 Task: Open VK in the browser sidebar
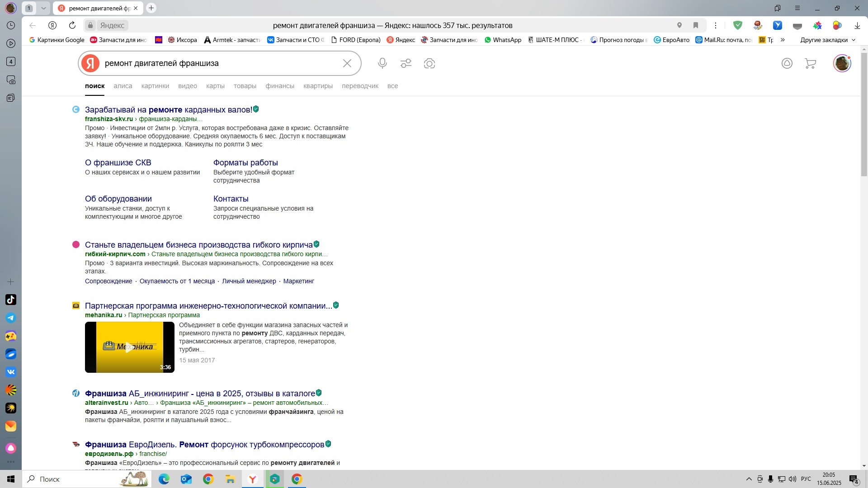pyautogui.click(x=11, y=372)
